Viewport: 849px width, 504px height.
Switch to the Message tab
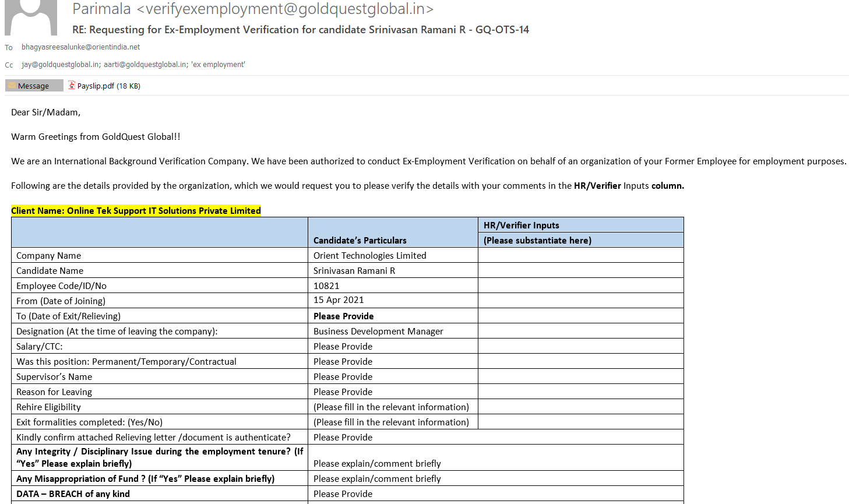point(34,86)
